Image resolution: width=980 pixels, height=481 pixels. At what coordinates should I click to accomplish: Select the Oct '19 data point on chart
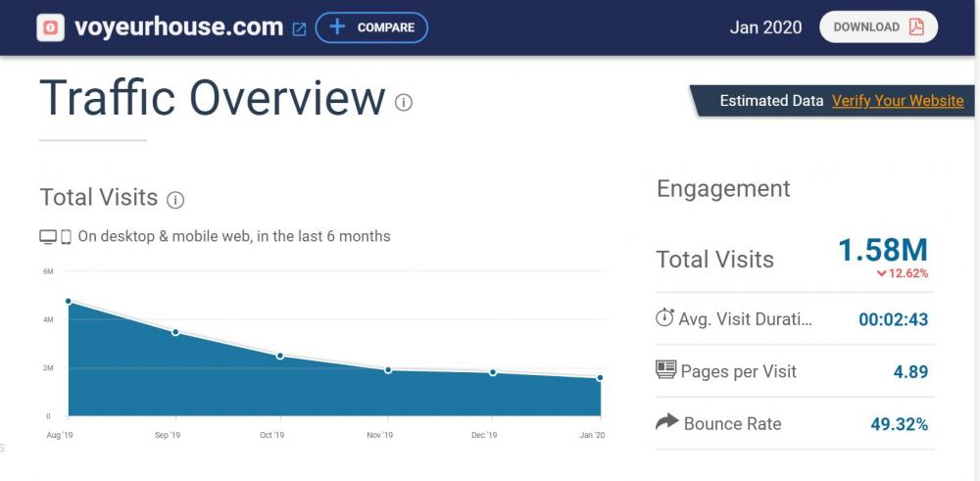[x=280, y=356]
